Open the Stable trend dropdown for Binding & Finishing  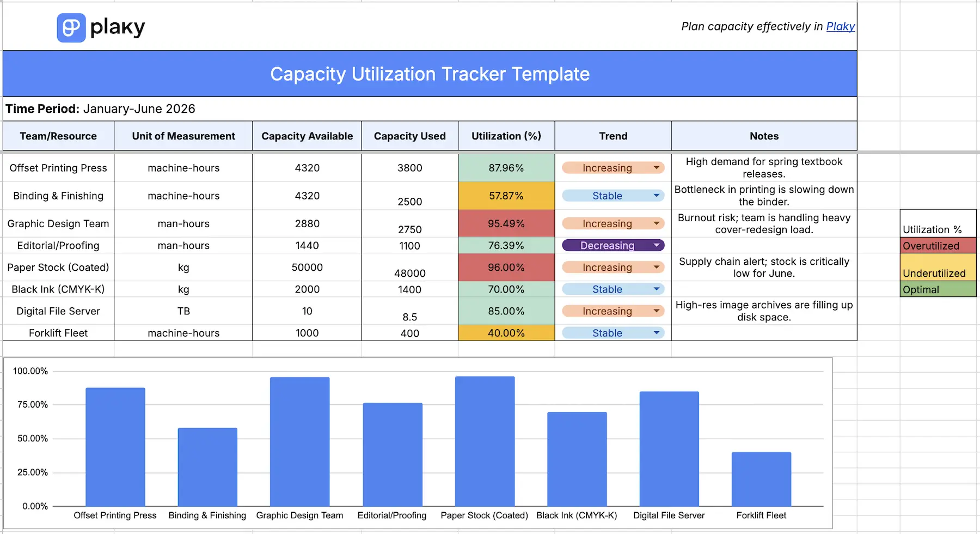coord(612,196)
